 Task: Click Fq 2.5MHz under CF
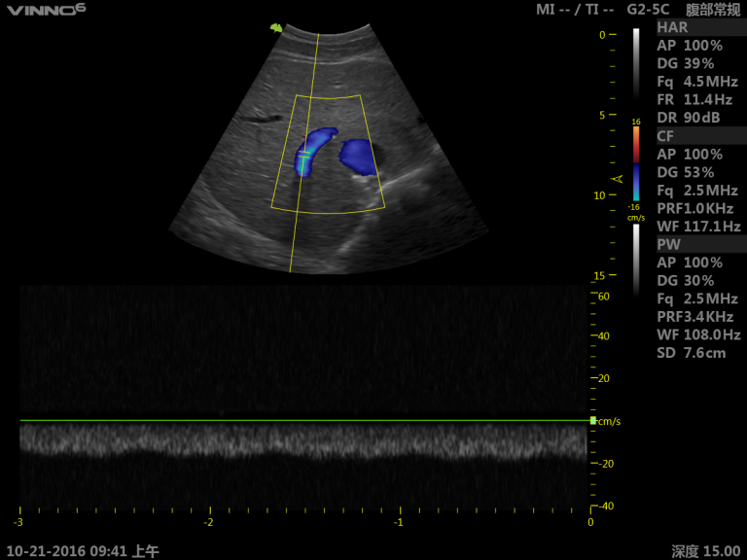pyautogui.click(x=697, y=191)
